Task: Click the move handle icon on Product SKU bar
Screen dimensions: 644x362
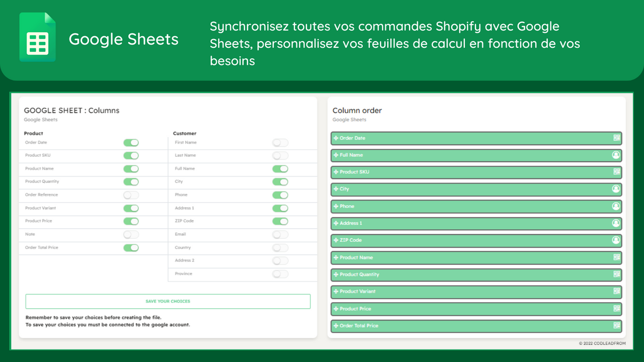Action: (336, 172)
